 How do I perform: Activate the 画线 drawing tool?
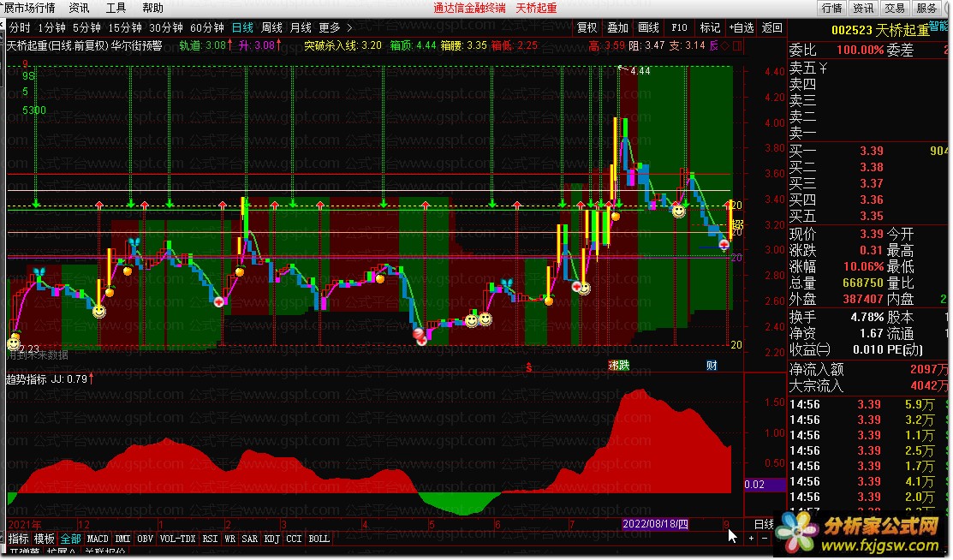click(x=648, y=28)
